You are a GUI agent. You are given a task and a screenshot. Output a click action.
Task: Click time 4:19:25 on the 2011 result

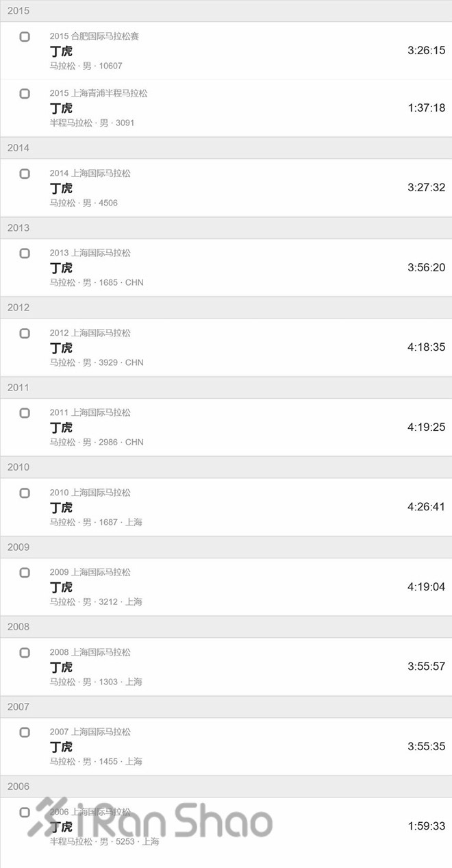point(427,426)
